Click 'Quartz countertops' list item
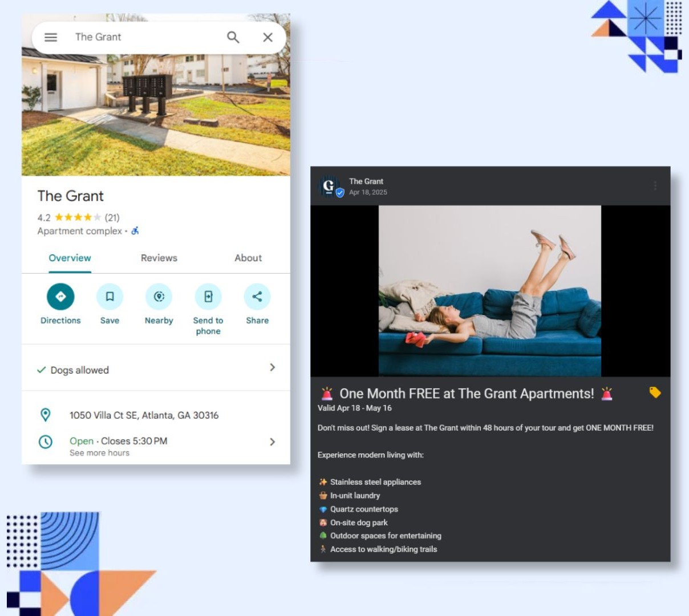The image size is (689, 616). pyautogui.click(x=364, y=509)
